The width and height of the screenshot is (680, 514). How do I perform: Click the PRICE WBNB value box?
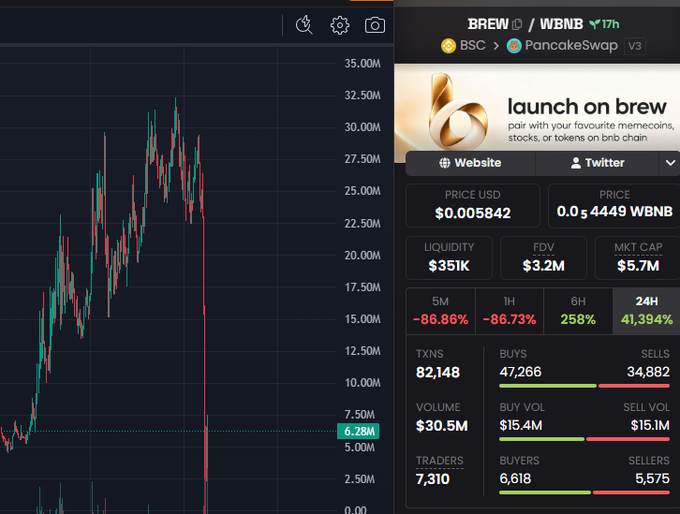614,205
